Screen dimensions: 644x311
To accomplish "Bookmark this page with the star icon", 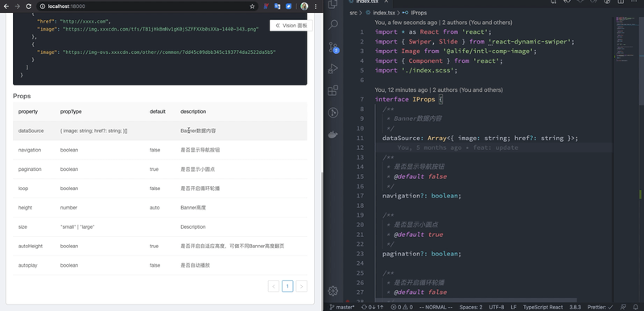I will click(x=252, y=6).
